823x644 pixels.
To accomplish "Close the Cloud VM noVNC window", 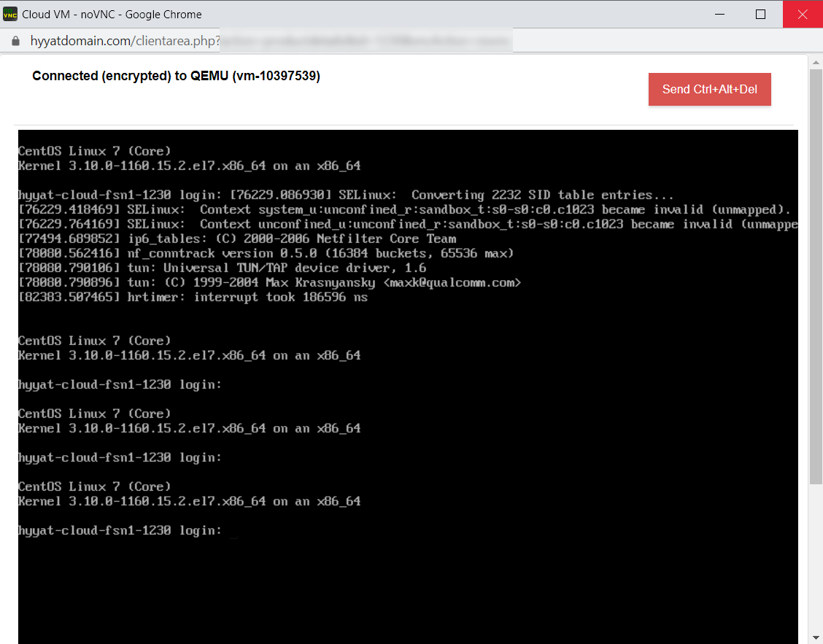I will pos(803,14).
